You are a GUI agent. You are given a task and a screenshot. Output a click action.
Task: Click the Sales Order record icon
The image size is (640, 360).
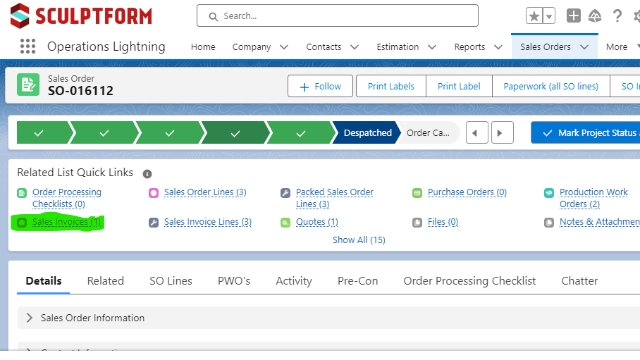(x=28, y=84)
